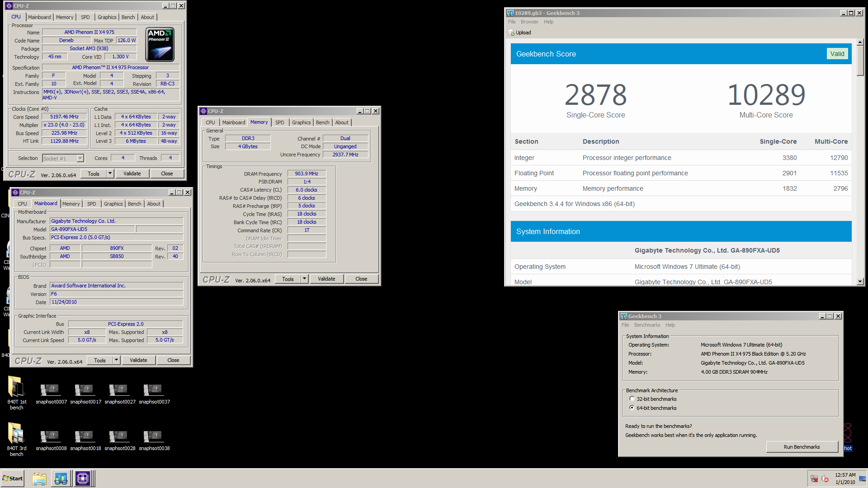
Task: Click Validate in CPU-Z CPU window
Action: point(132,174)
